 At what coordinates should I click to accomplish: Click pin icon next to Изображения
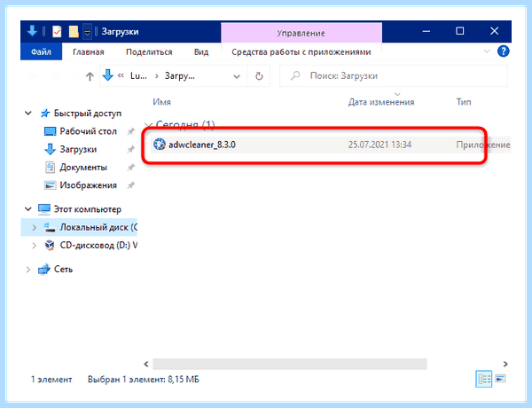[130, 185]
